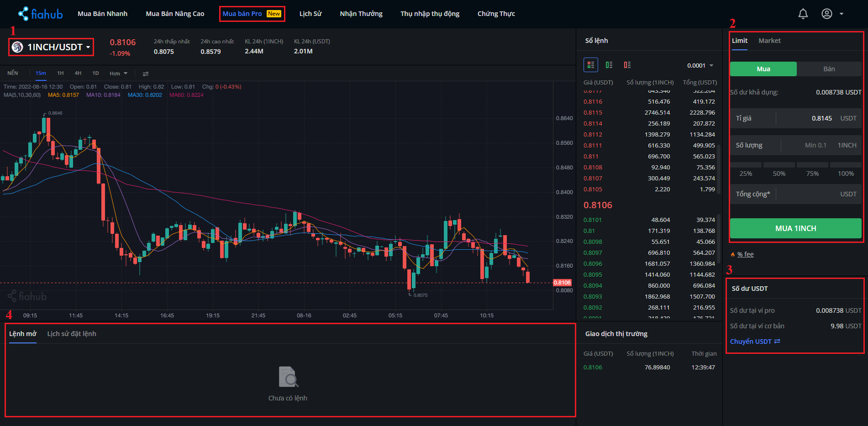This screenshot has height=426, width=868.
Task: Click buy order at price 0.8098
Action: coord(649,242)
